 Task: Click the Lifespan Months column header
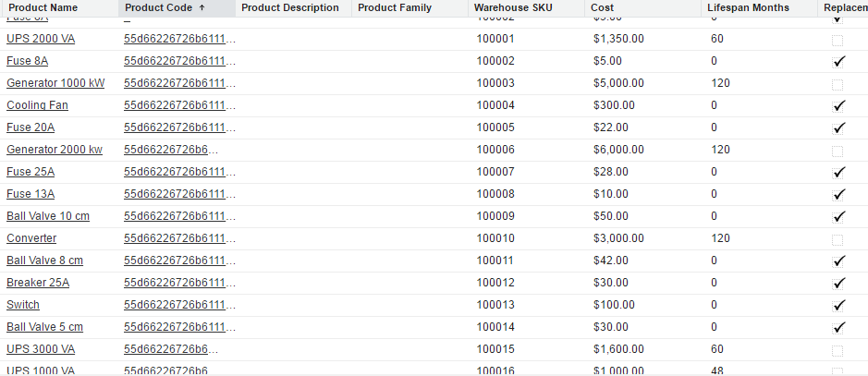pos(748,7)
